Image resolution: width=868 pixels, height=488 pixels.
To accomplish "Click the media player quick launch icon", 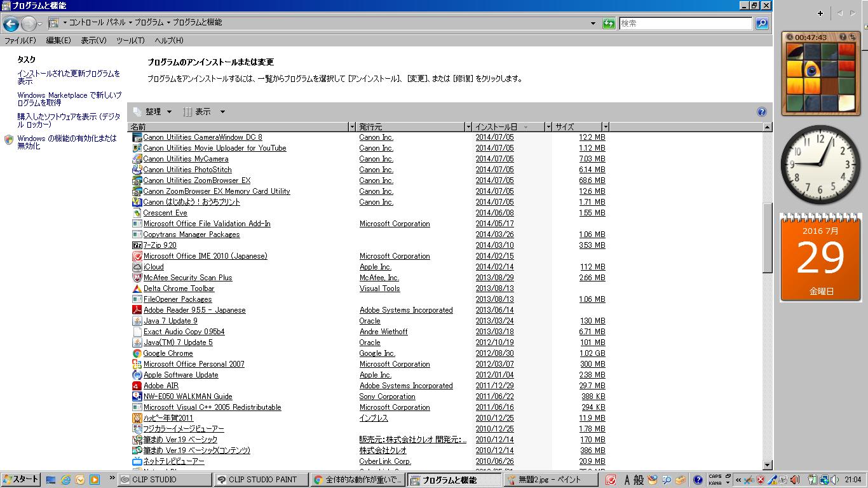I will (95, 480).
